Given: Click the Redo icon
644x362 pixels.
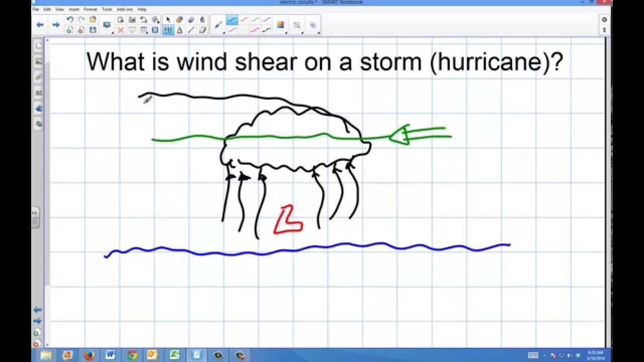Looking at the screenshot, I should (81, 20).
